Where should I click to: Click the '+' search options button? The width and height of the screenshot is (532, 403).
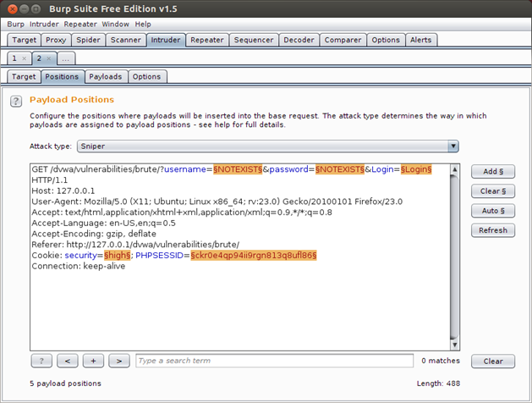[93, 361]
